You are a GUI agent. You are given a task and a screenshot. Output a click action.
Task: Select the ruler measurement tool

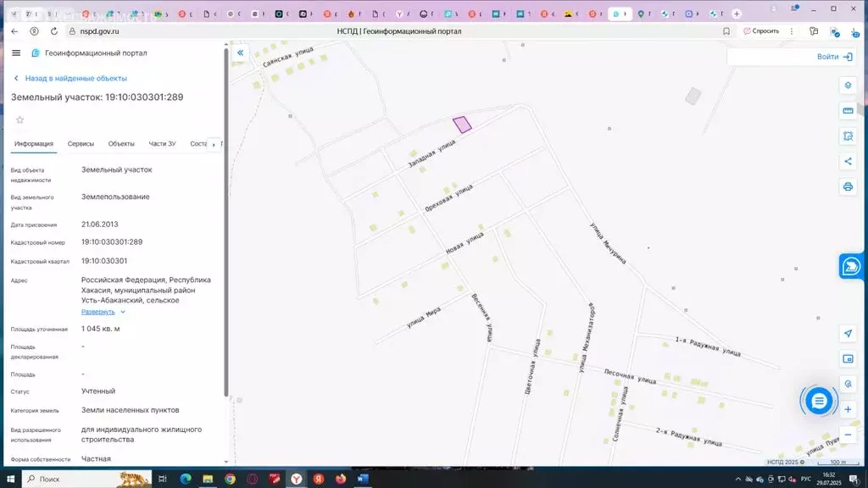(848, 111)
